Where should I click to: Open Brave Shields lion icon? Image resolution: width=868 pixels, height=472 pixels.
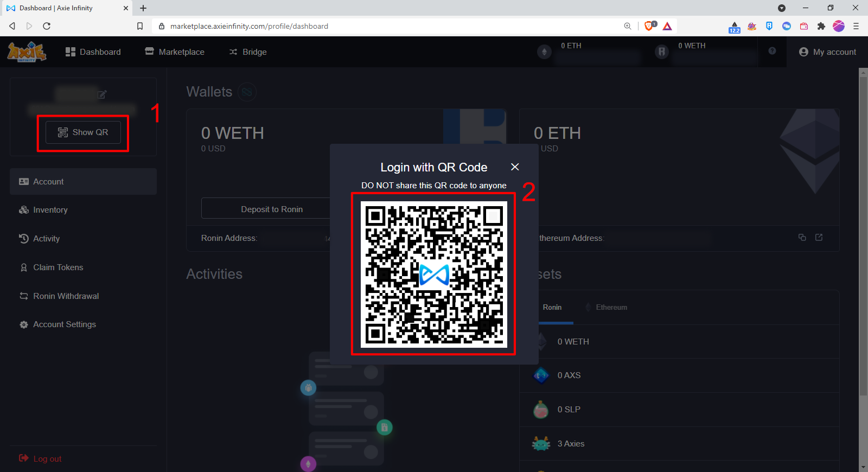(x=649, y=26)
